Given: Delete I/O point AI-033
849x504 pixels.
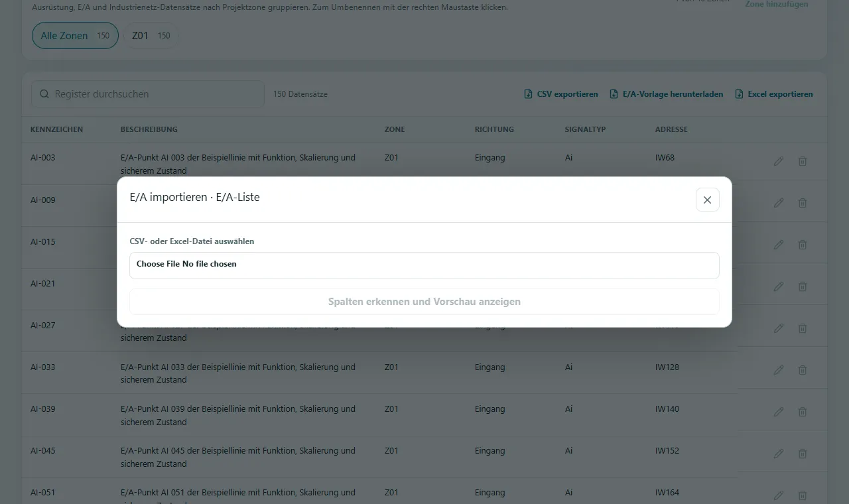Looking at the screenshot, I should (803, 370).
